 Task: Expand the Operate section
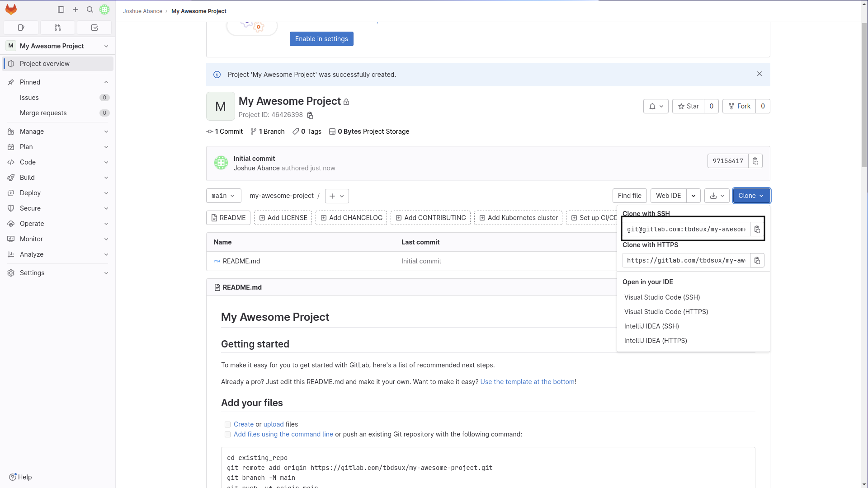[x=58, y=224]
